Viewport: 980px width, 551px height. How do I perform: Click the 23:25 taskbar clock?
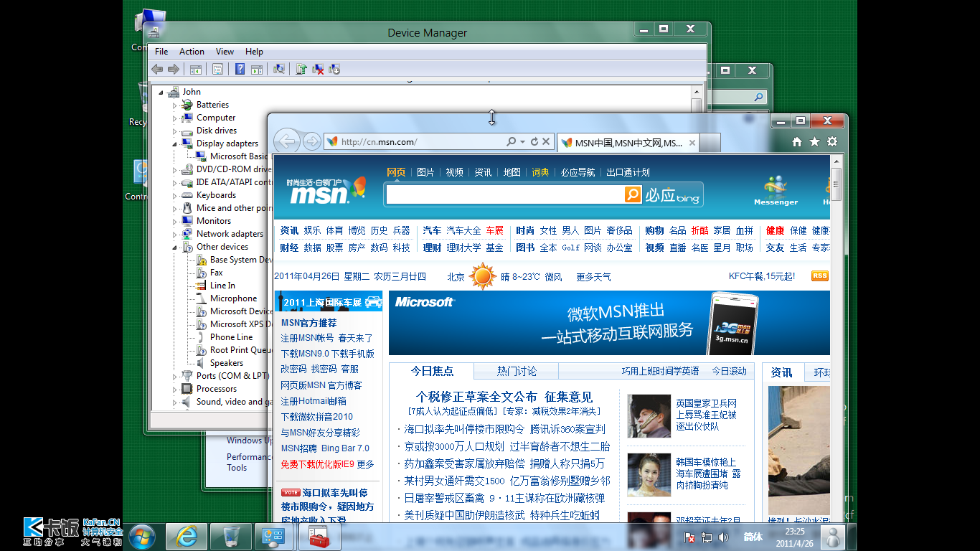pos(794,532)
